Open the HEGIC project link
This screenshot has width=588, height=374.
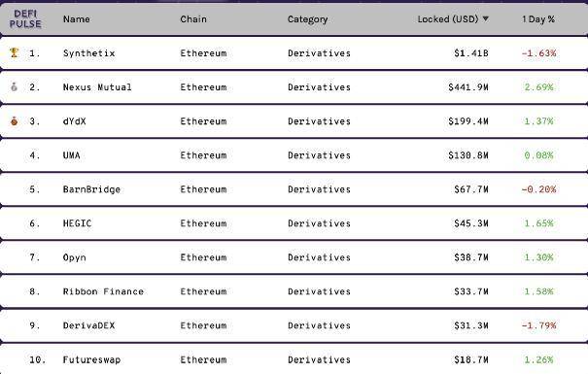[x=77, y=223]
